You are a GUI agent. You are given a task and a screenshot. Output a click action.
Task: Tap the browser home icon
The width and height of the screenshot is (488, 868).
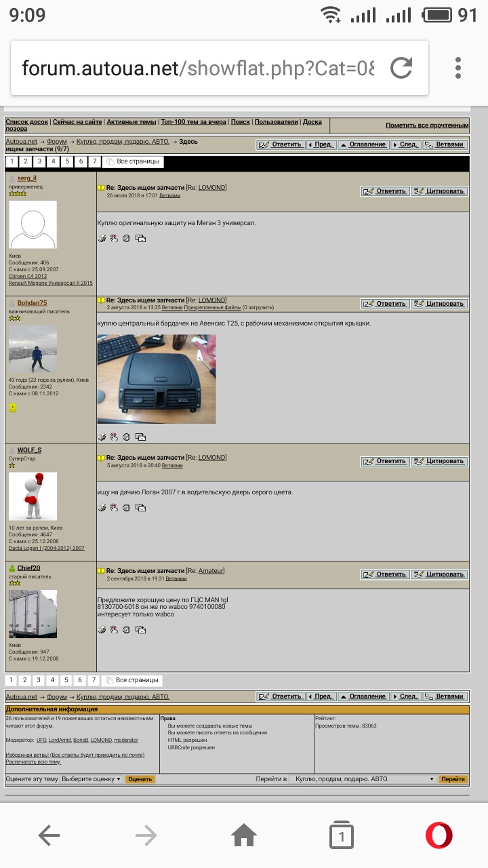[x=244, y=835]
